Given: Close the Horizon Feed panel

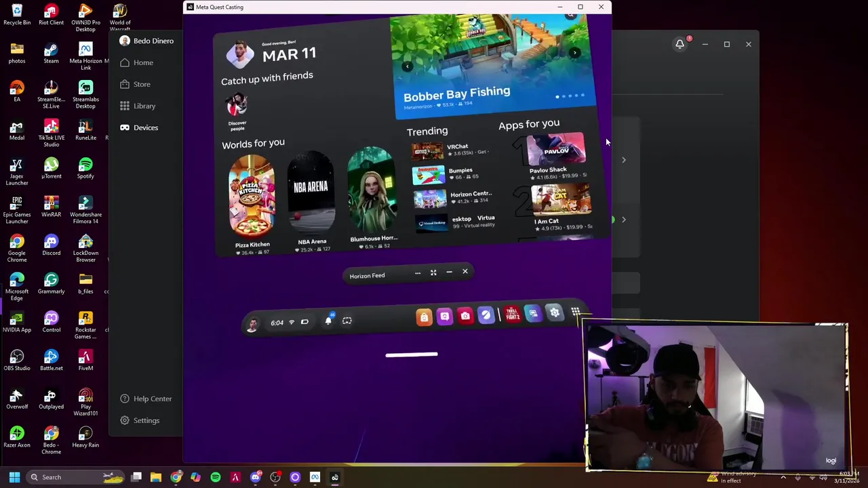Looking at the screenshot, I should pos(465,271).
